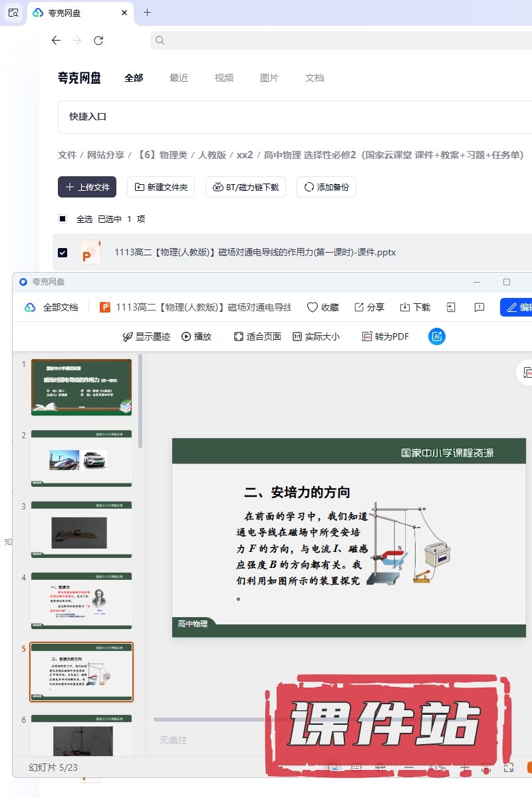Open the 文档 tab
Viewport: 532px width, 798px height.
[x=315, y=78]
